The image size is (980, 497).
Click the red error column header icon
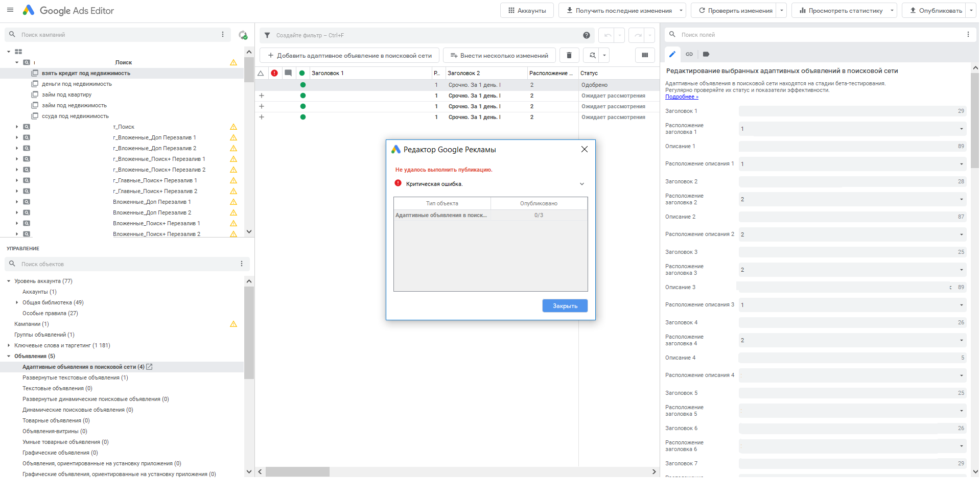coord(274,73)
